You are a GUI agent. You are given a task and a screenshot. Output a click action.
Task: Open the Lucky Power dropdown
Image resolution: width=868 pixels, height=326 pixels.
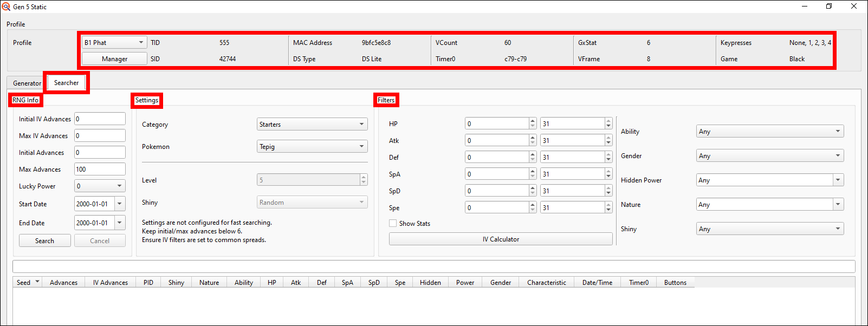coord(100,186)
